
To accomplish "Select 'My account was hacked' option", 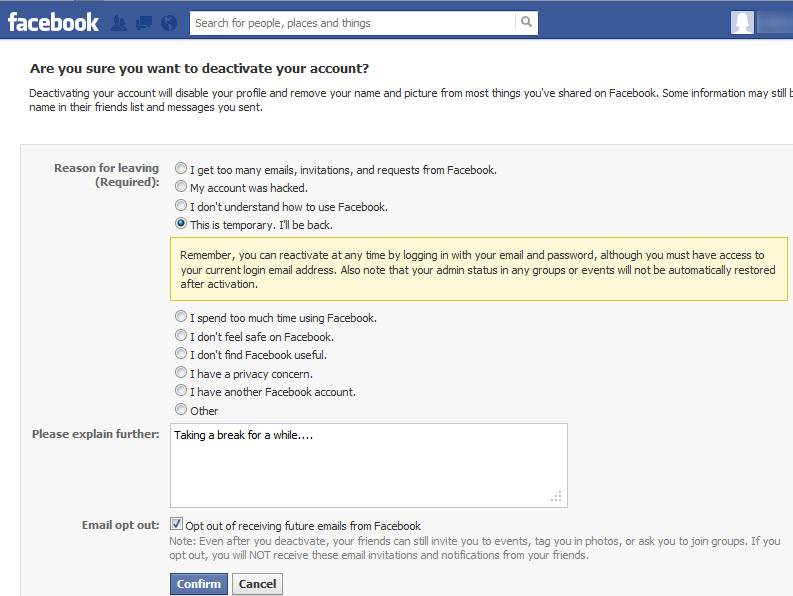I will point(181,186).
